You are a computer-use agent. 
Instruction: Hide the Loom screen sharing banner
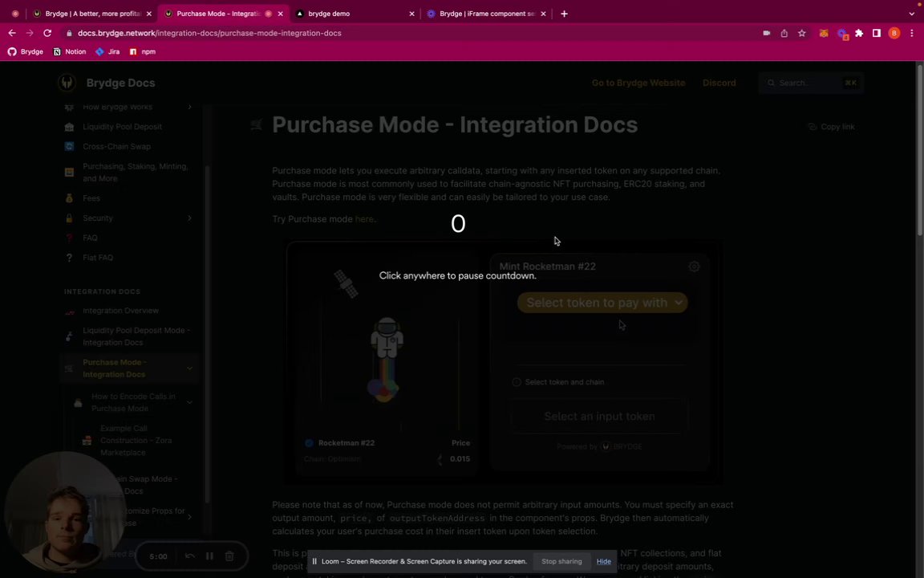point(603,561)
